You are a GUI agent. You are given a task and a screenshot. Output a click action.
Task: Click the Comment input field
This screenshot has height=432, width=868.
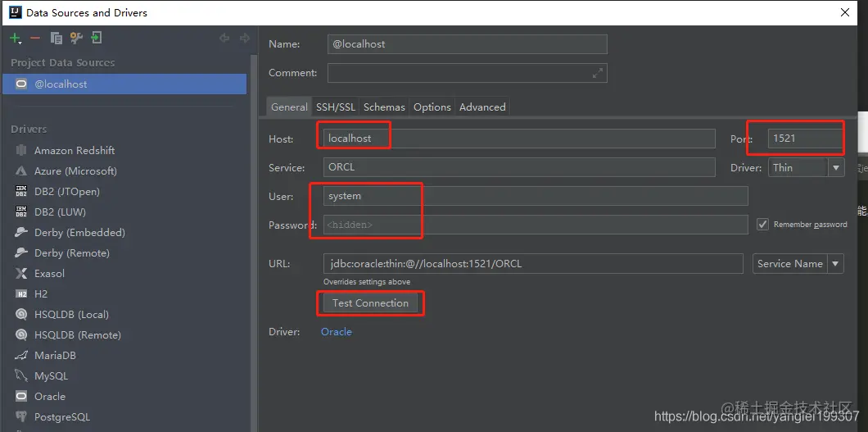coord(468,73)
